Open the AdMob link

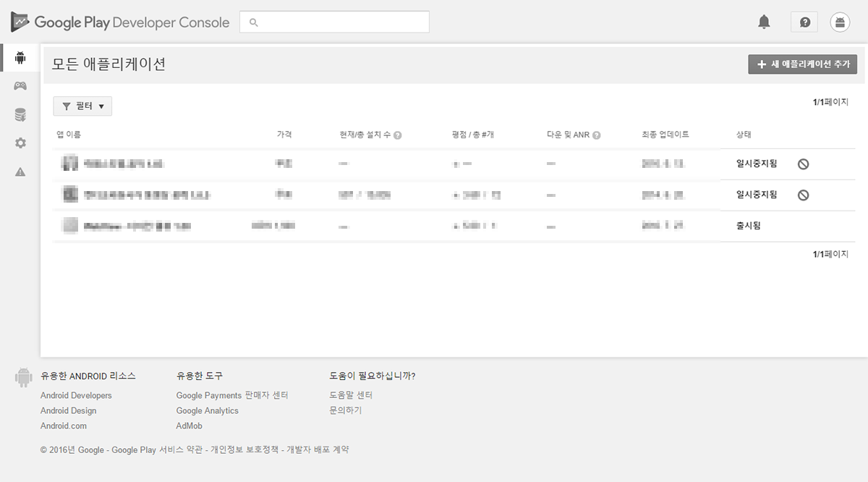coord(189,426)
